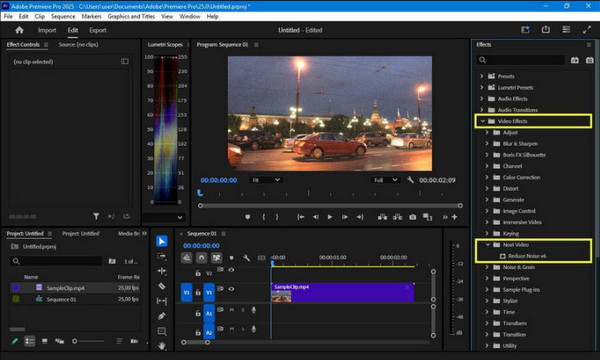
Task: Click the Mark Out bracket button
Action: tap(277, 217)
